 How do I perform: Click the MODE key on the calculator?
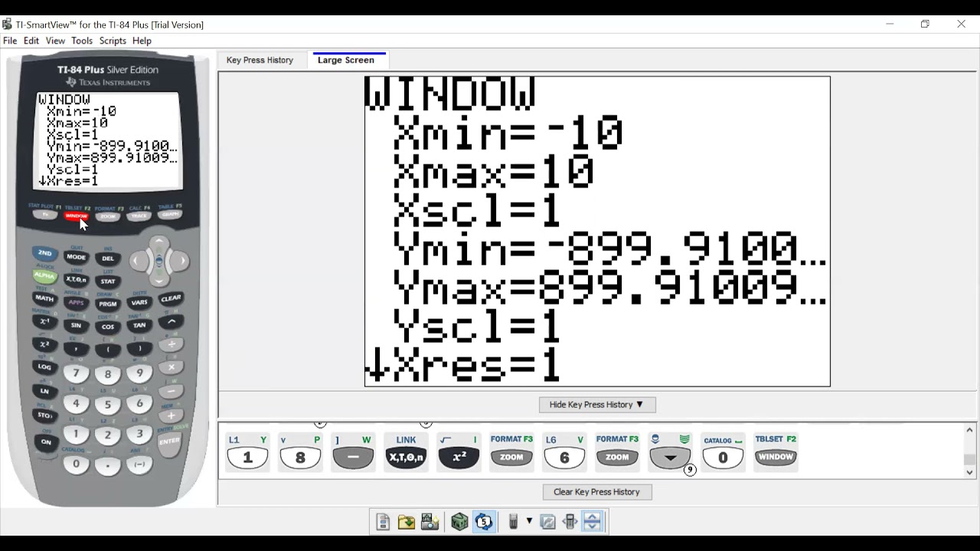click(76, 257)
